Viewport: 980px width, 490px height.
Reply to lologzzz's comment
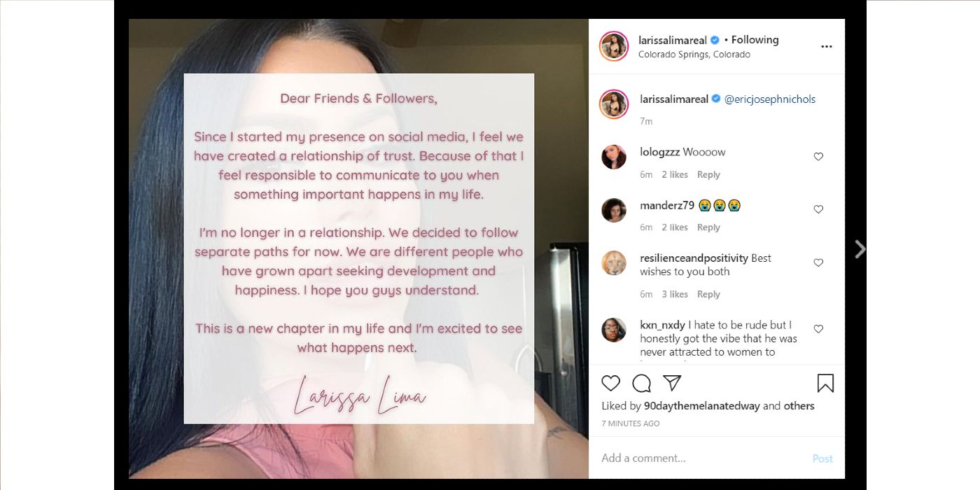(708, 174)
